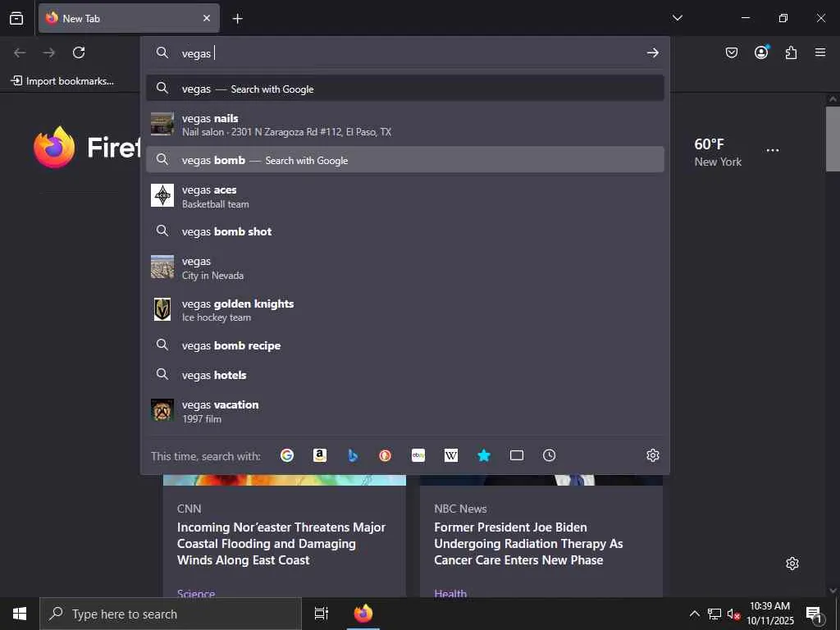Click the back navigation arrow
This screenshot has height=630, width=840.
pos(20,52)
